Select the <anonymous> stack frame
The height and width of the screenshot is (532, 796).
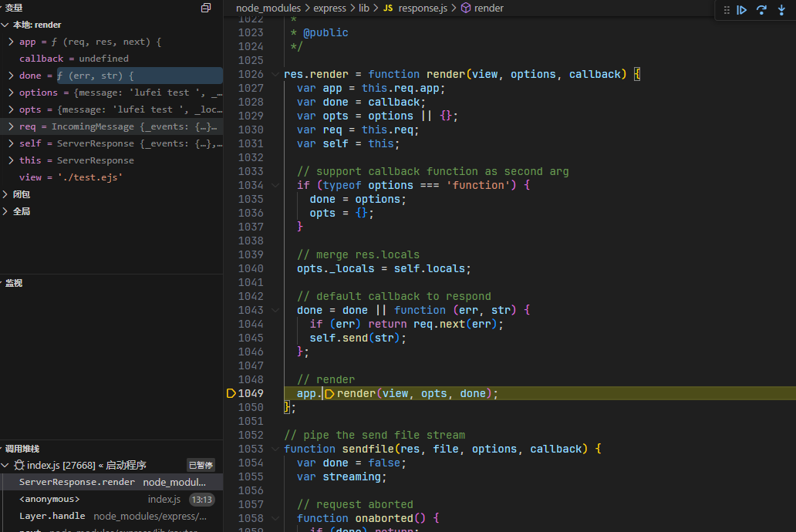(49, 499)
